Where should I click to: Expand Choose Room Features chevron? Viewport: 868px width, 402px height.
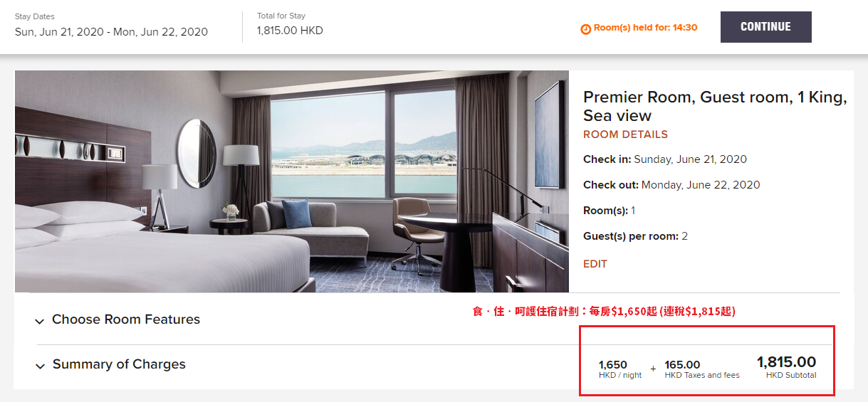(39, 321)
